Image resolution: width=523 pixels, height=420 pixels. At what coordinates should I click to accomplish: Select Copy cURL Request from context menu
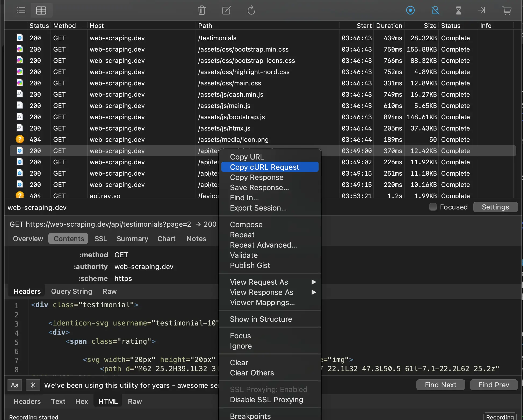[x=265, y=167]
